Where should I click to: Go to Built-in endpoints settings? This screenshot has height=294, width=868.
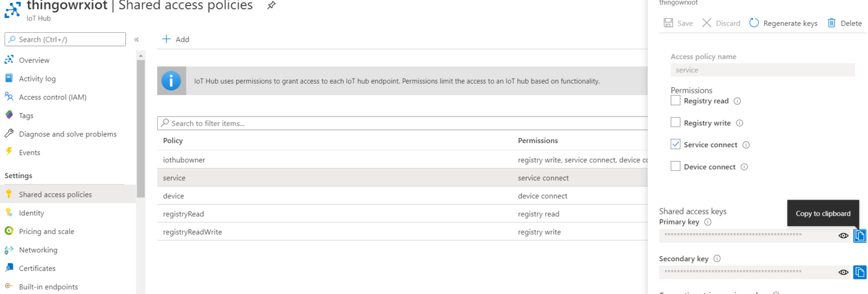point(48,287)
